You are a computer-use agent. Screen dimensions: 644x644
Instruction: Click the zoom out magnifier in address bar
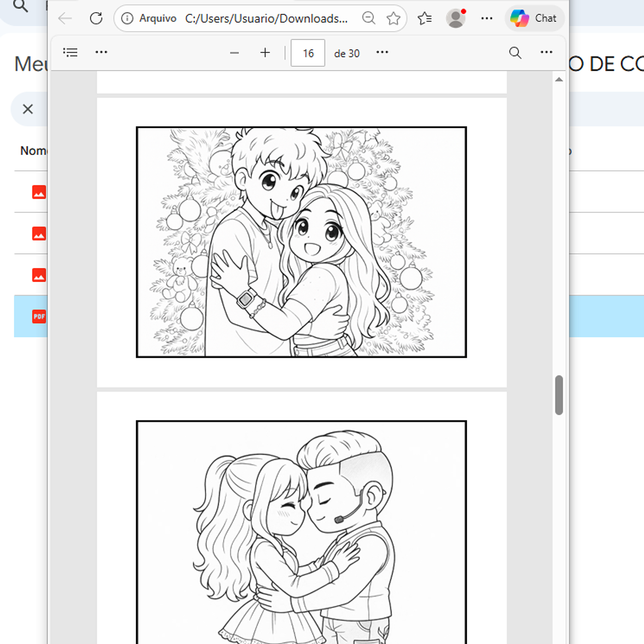(368, 18)
